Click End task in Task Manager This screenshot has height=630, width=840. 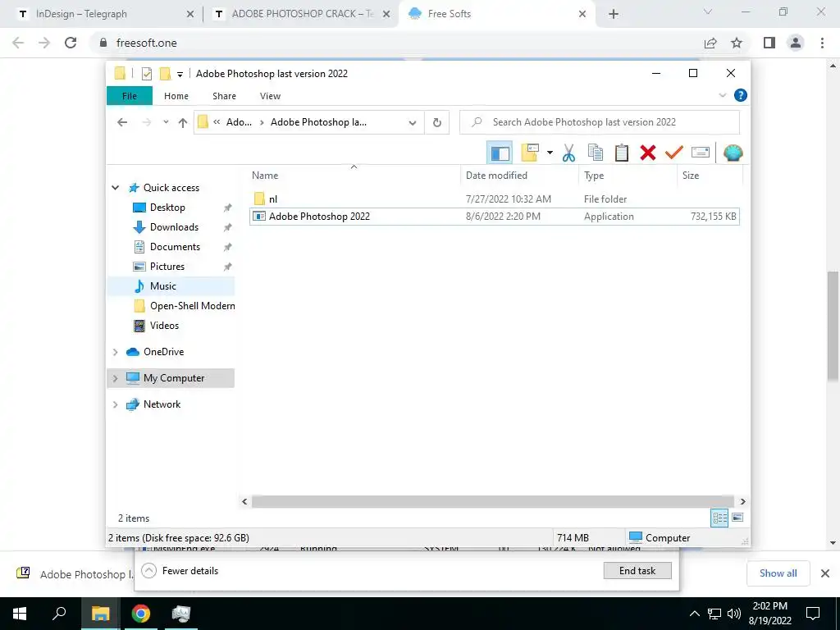tap(637, 571)
